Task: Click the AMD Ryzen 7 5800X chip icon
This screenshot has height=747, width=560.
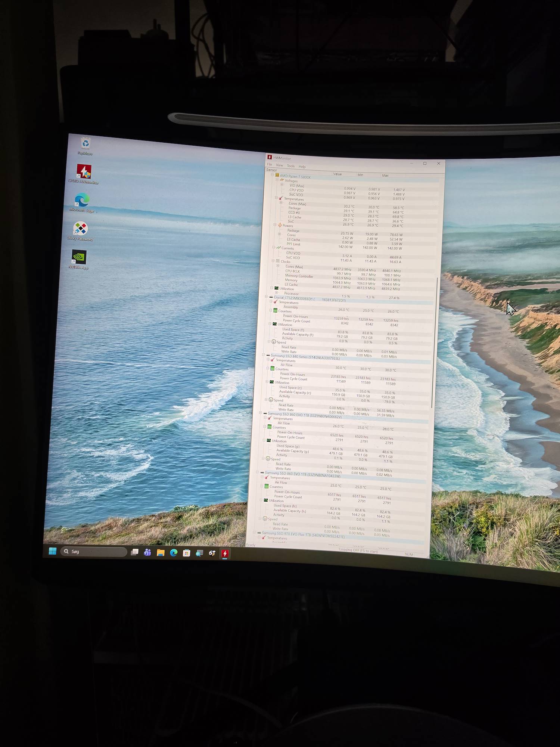Action: click(x=277, y=175)
